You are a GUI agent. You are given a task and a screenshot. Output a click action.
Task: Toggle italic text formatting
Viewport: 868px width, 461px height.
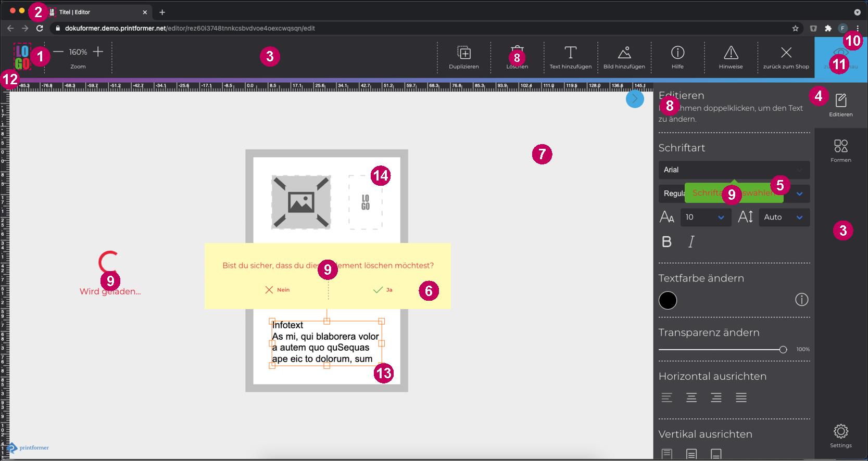pyautogui.click(x=691, y=242)
